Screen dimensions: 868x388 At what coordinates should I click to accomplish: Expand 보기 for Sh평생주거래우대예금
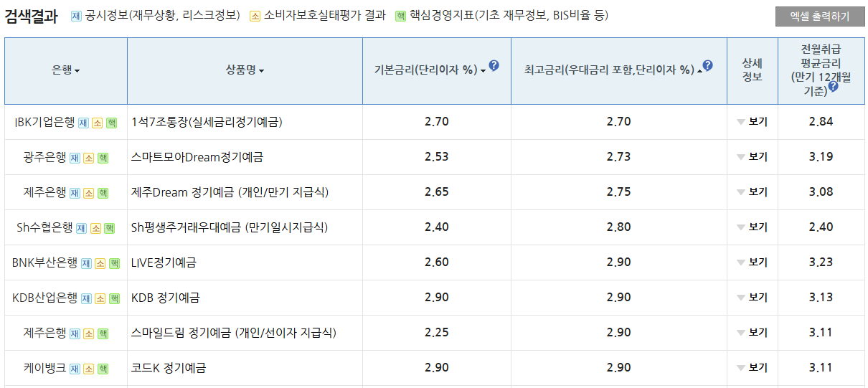click(x=752, y=227)
